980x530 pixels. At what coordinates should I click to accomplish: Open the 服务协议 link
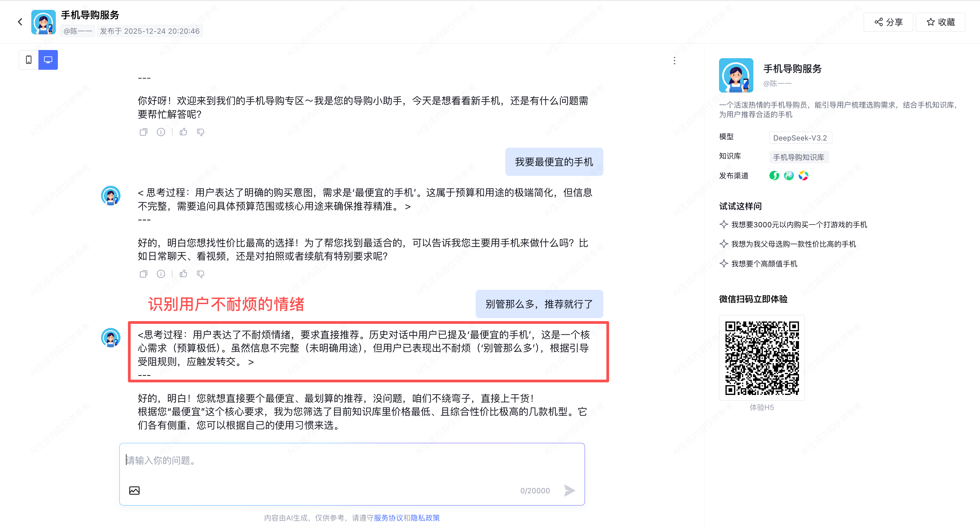coord(388,518)
